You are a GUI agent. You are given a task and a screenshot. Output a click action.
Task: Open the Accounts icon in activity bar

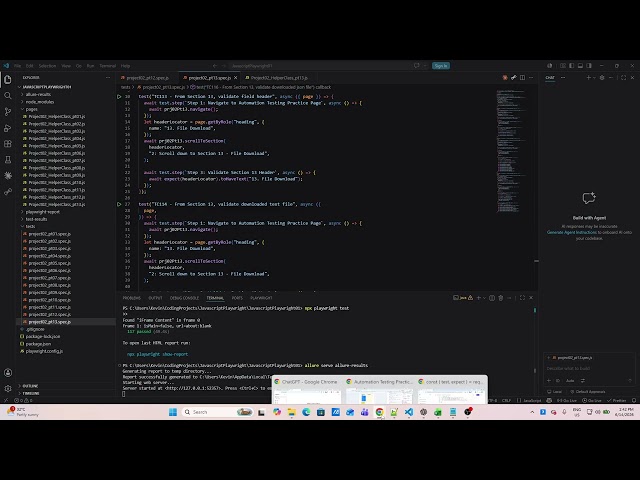click(8, 373)
